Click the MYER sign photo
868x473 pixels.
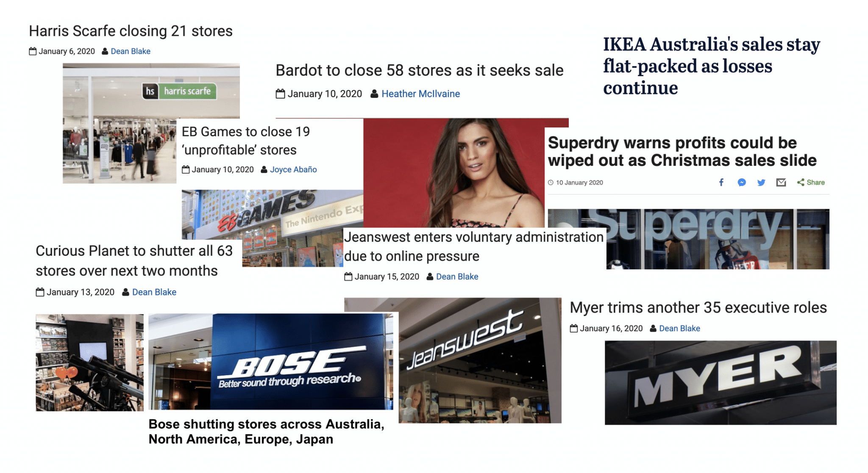[721, 383]
